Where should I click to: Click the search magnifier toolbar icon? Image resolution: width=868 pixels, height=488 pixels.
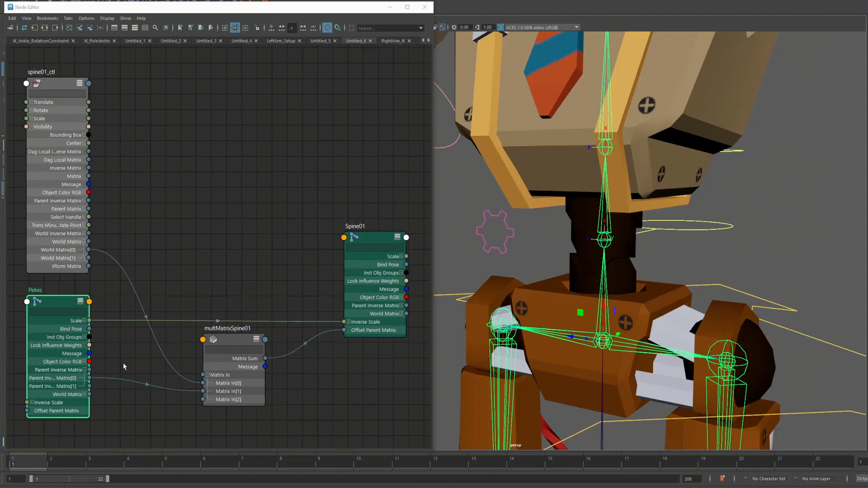click(x=155, y=28)
